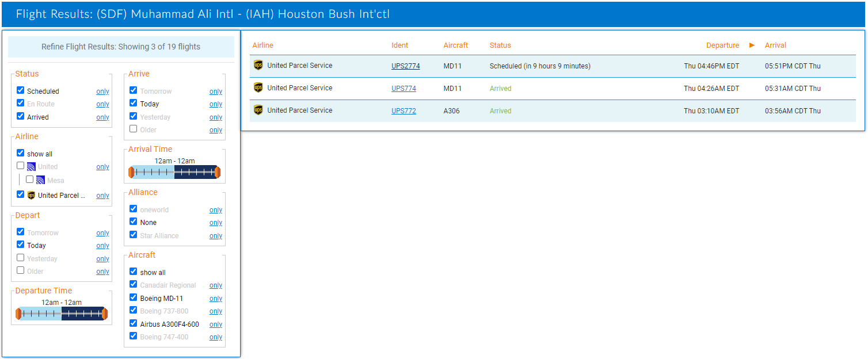Click 'only' link for Star Alliance

(x=216, y=236)
